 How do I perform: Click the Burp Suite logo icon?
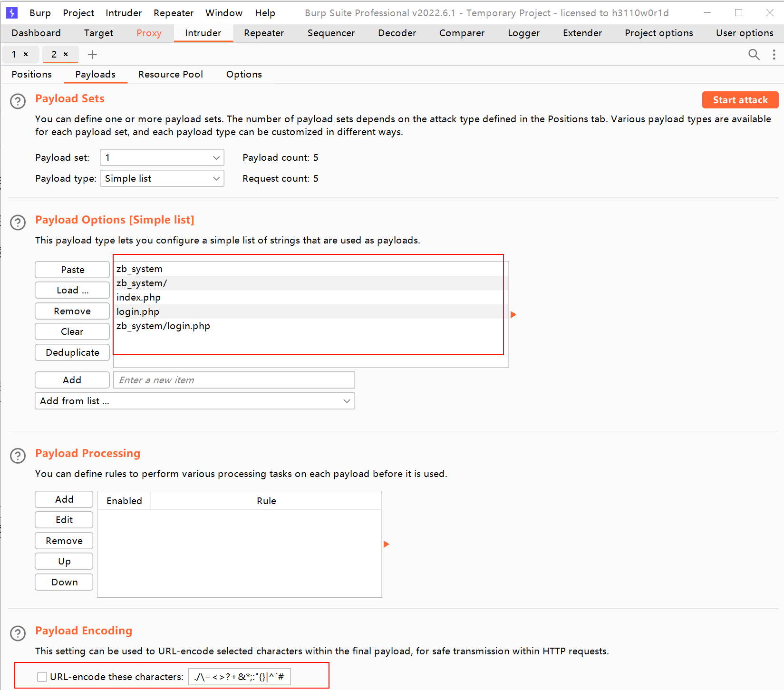[12, 13]
